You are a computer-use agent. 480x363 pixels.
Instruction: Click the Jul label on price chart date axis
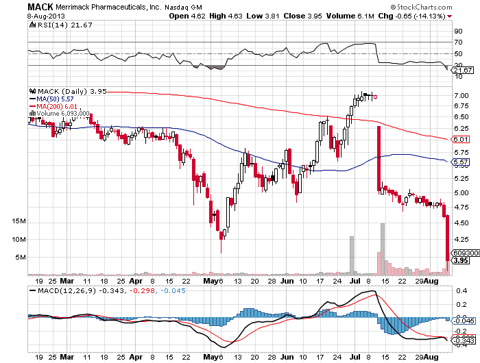(355, 281)
